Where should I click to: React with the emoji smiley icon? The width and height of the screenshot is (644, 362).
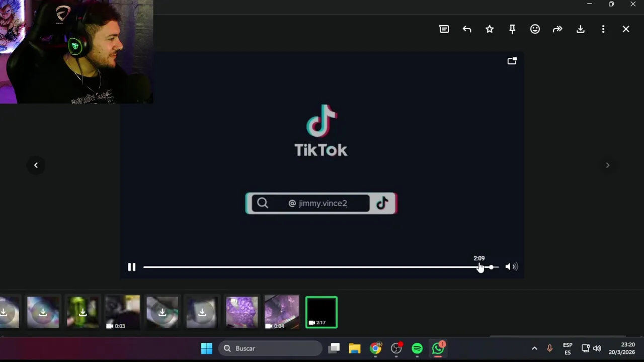[x=535, y=29]
